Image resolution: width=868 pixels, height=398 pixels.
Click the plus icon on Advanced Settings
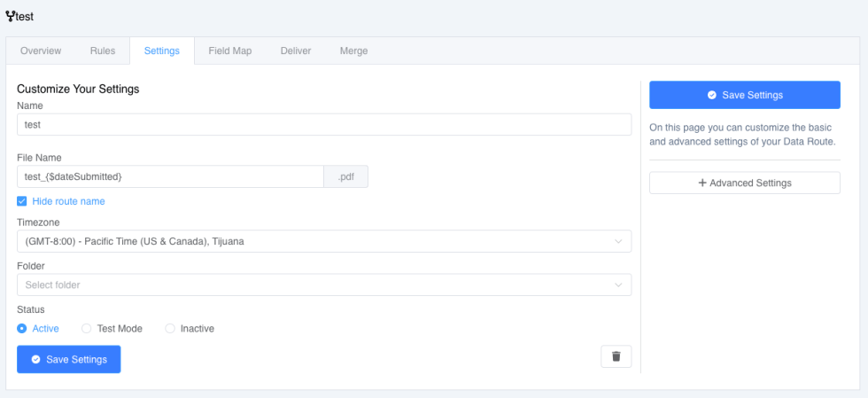click(x=702, y=183)
